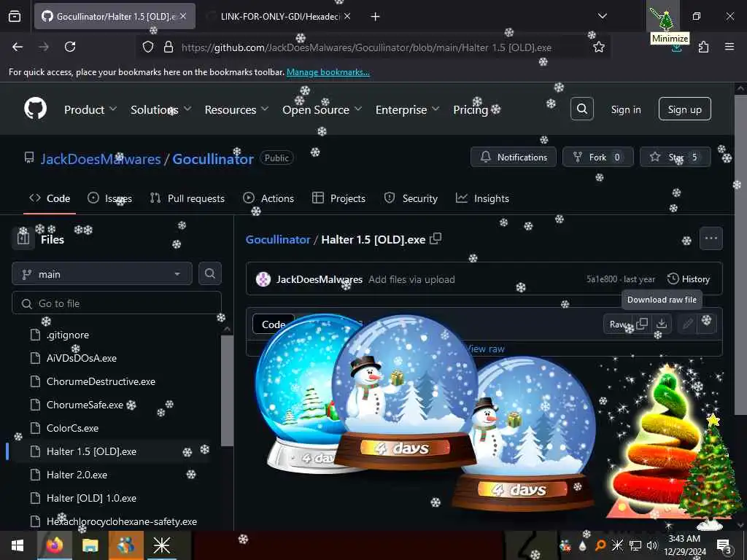This screenshot has height=560, width=747.
Task: Go back with the browser back arrow
Action: (x=18, y=47)
